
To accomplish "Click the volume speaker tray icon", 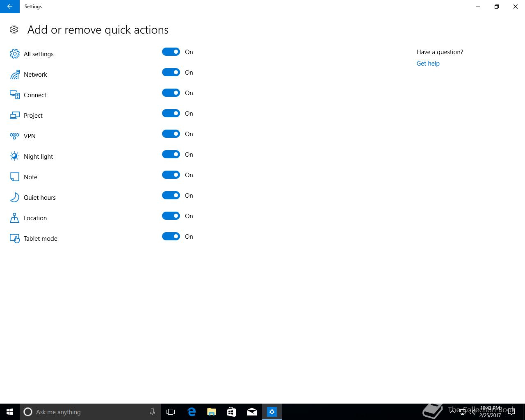I will pos(472,412).
